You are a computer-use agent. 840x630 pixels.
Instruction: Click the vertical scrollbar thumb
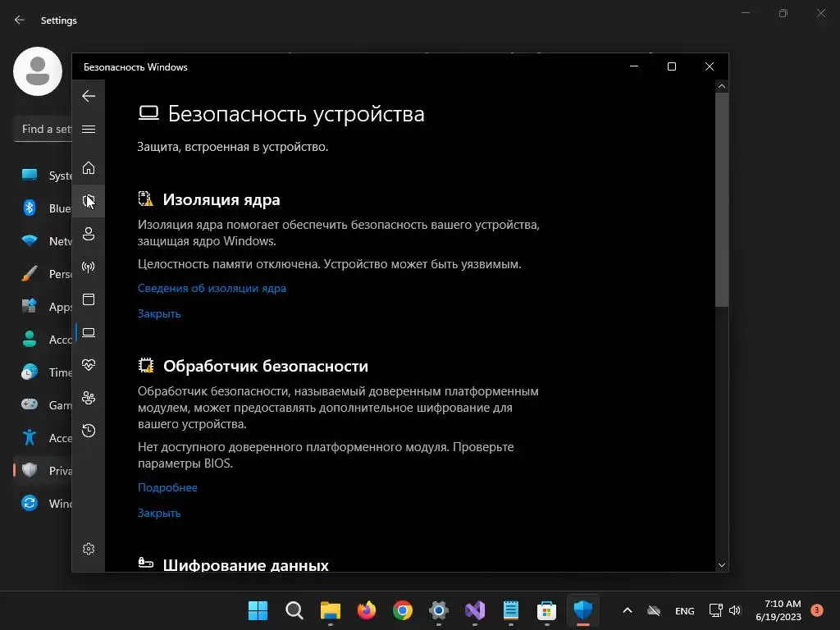coord(722,199)
